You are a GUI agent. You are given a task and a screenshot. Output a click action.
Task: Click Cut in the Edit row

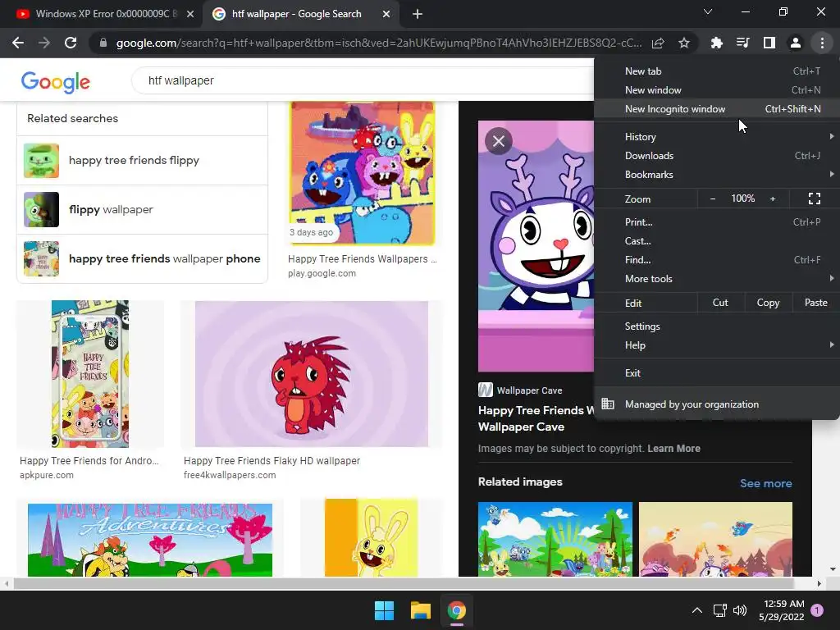(x=720, y=303)
